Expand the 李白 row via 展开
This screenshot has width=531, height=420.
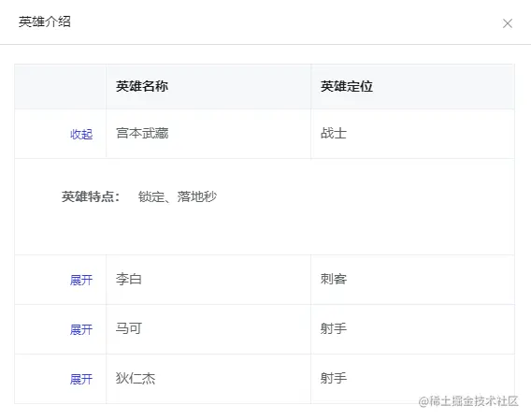81,280
